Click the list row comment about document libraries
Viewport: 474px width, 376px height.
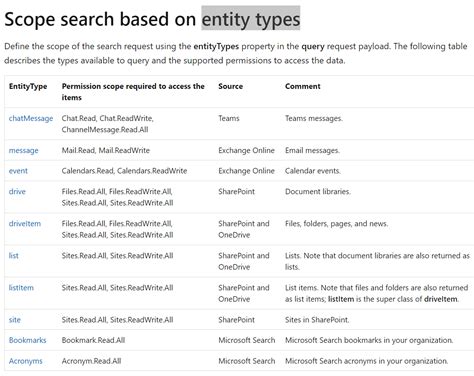[377, 261]
